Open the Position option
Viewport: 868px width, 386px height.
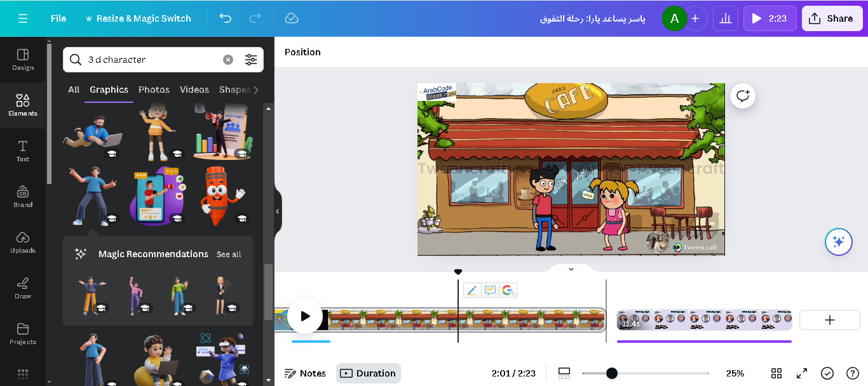click(x=302, y=52)
